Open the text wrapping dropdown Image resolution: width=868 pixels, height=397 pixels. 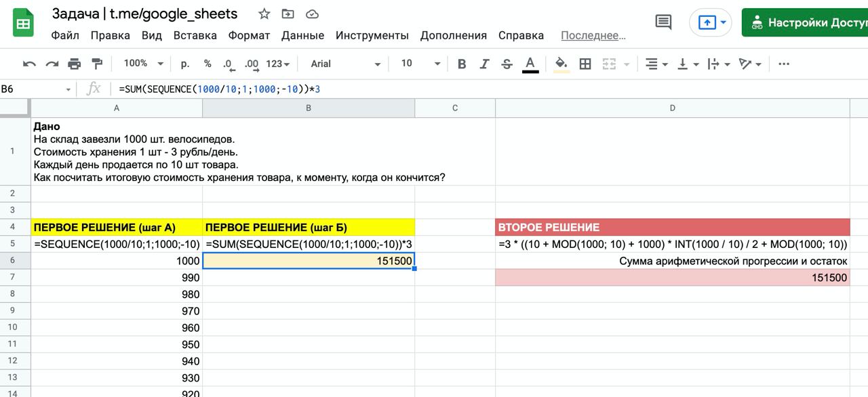(718, 64)
